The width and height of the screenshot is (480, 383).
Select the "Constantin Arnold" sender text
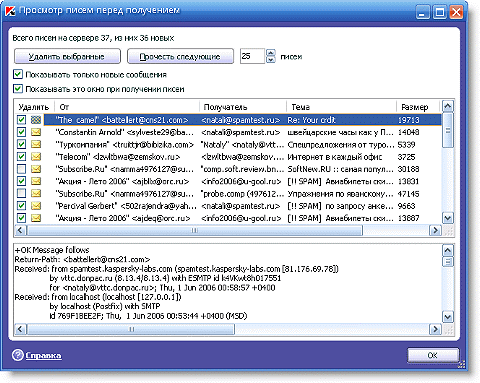coord(124,132)
